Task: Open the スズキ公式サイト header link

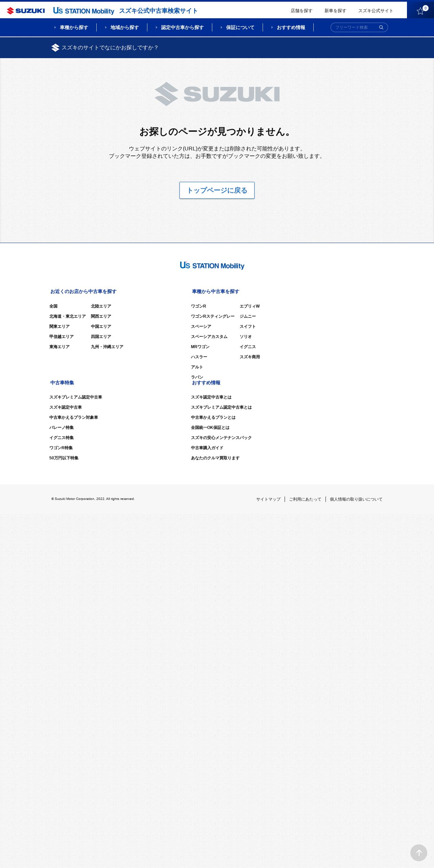Action: click(376, 11)
